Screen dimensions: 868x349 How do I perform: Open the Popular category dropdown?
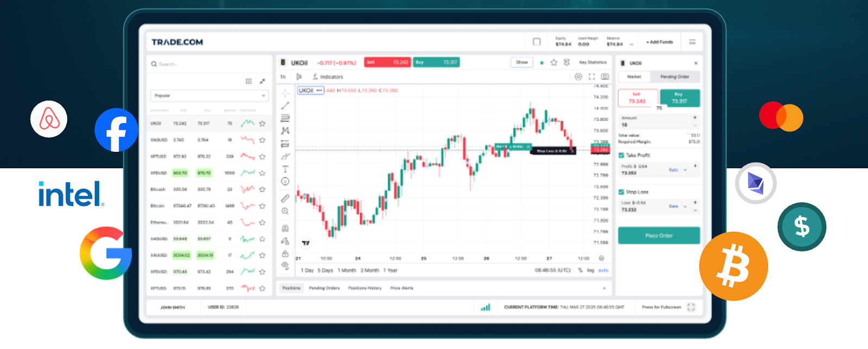pyautogui.click(x=209, y=96)
